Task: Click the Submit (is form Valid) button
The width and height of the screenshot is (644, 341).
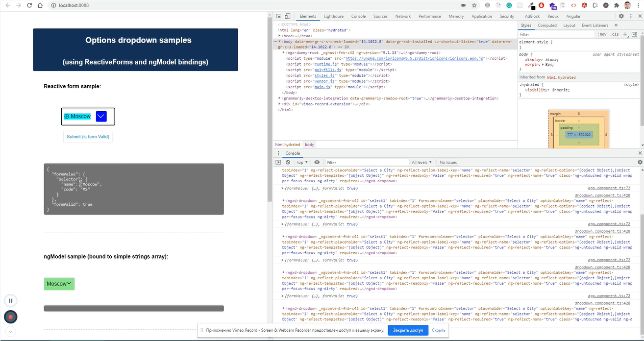Action: click(88, 137)
